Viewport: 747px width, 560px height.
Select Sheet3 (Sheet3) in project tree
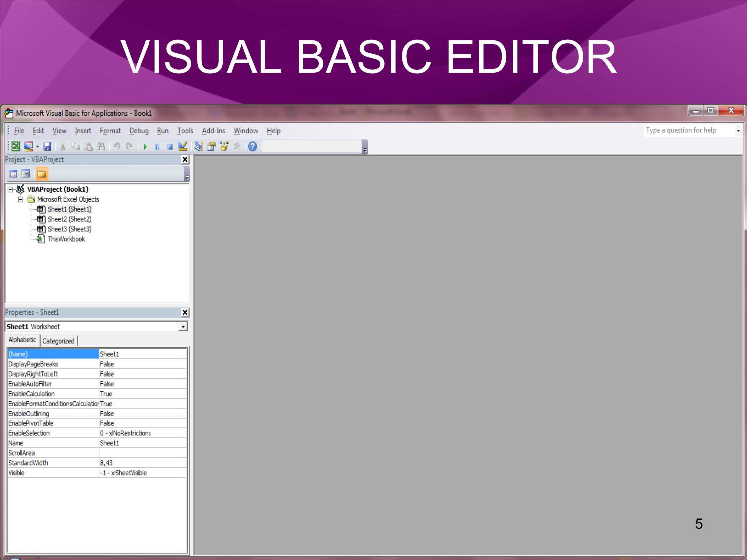(x=69, y=229)
